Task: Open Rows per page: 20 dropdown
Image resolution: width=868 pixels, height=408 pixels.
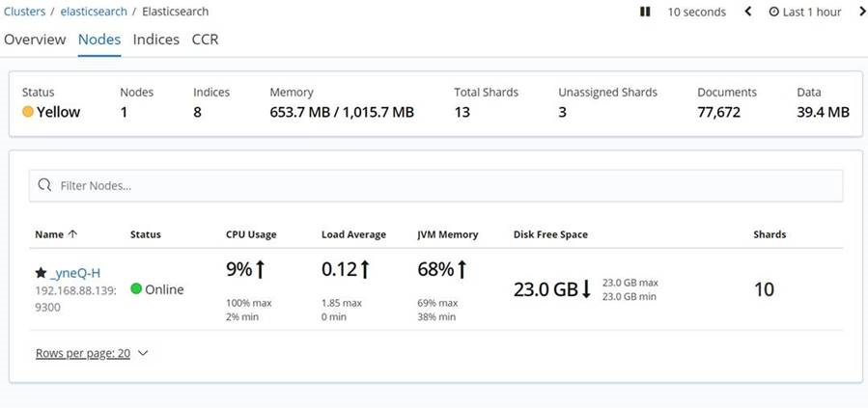Action: pyautogui.click(x=92, y=353)
